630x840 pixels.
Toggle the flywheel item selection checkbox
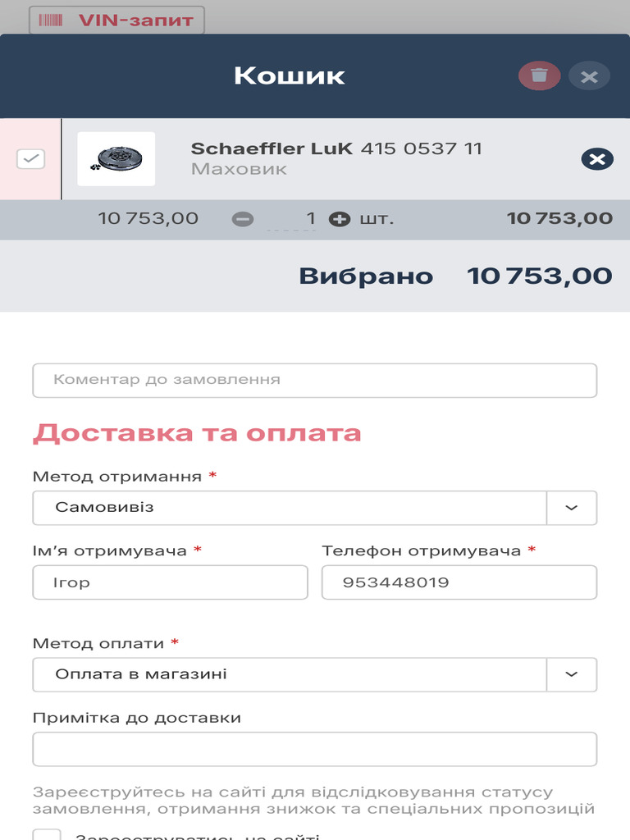pyautogui.click(x=31, y=159)
